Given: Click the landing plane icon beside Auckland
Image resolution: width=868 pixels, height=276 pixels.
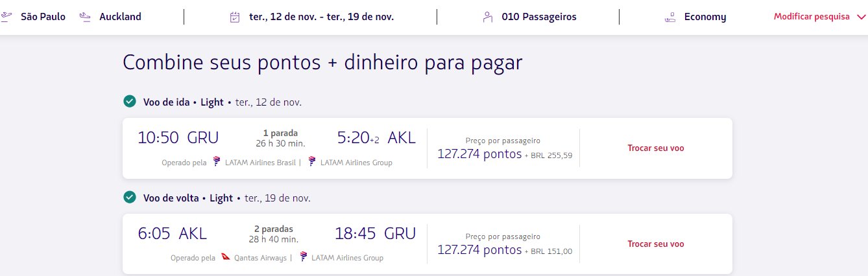Looking at the screenshot, I should click(85, 17).
